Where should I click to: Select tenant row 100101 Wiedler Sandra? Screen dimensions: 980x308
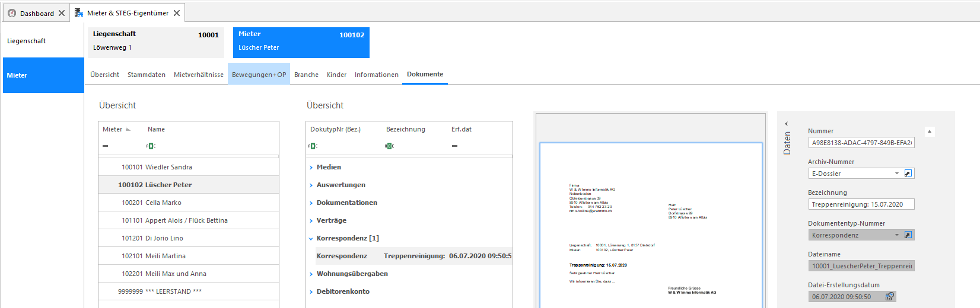click(x=189, y=167)
